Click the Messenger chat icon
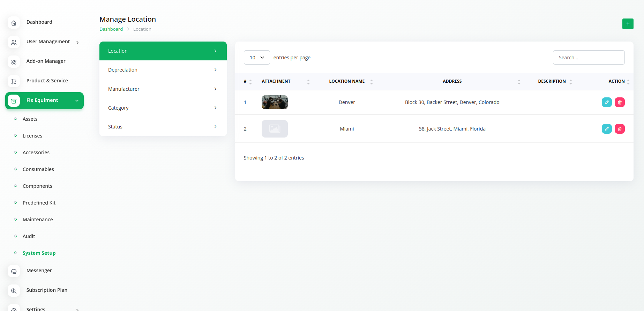 [14, 271]
